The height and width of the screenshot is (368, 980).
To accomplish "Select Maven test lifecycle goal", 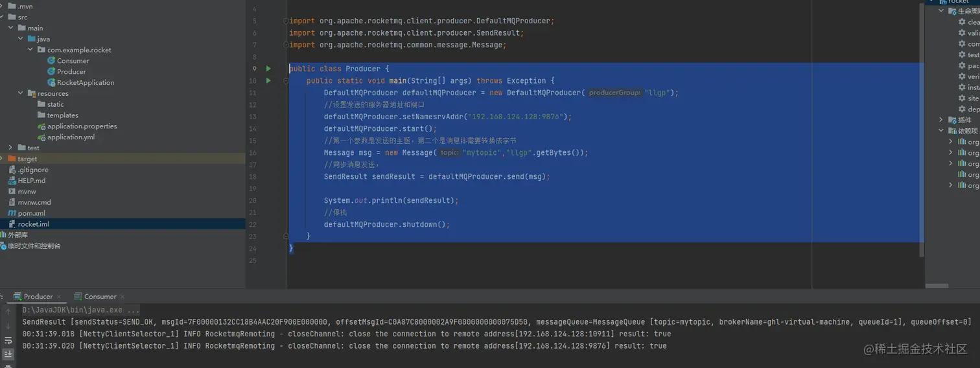I will [970, 55].
